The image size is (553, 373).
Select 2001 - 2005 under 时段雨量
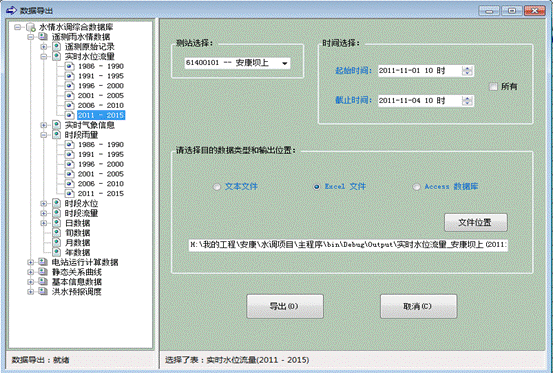tap(101, 174)
